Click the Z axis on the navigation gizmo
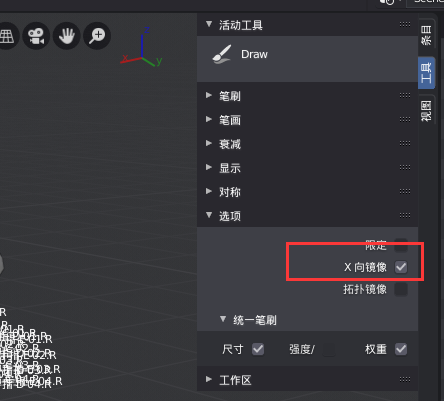This screenshot has width=444, height=401. (146, 30)
